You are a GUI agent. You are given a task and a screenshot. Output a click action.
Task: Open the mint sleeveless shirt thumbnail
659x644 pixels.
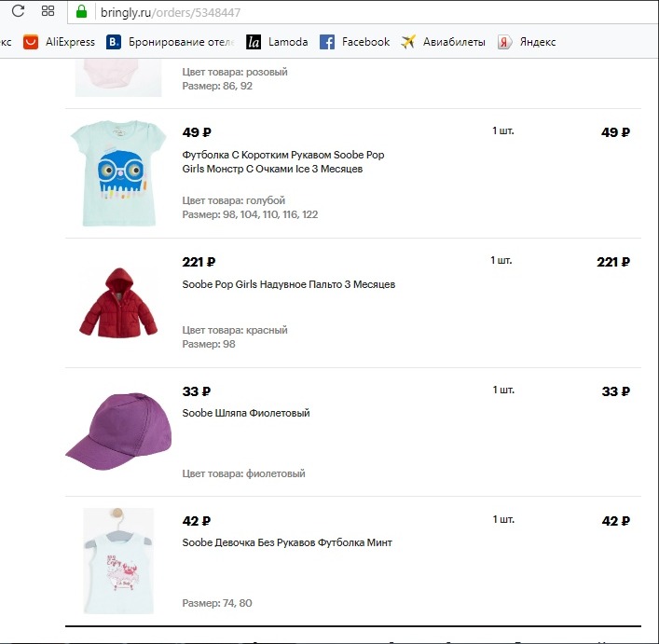click(x=117, y=560)
